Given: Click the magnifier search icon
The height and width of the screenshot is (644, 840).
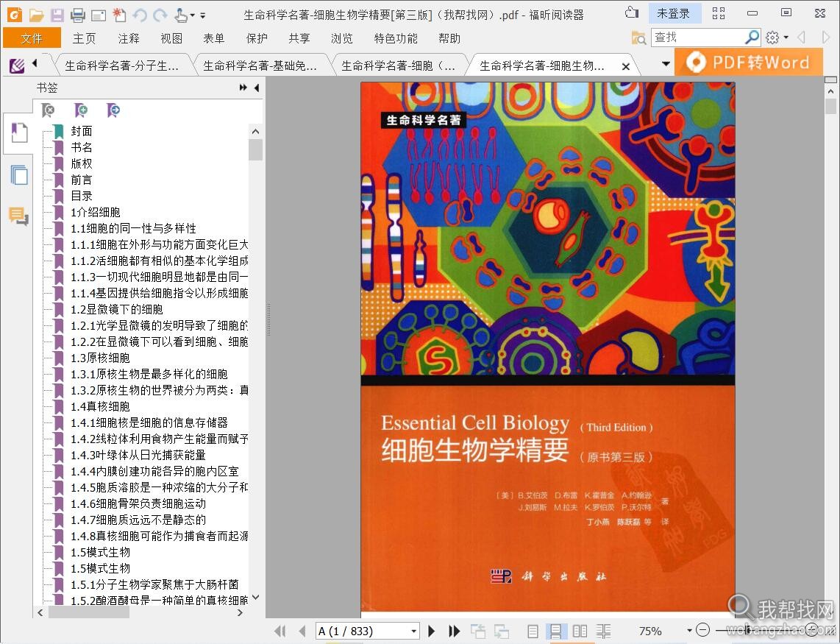Looking at the screenshot, I should coord(752,37).
